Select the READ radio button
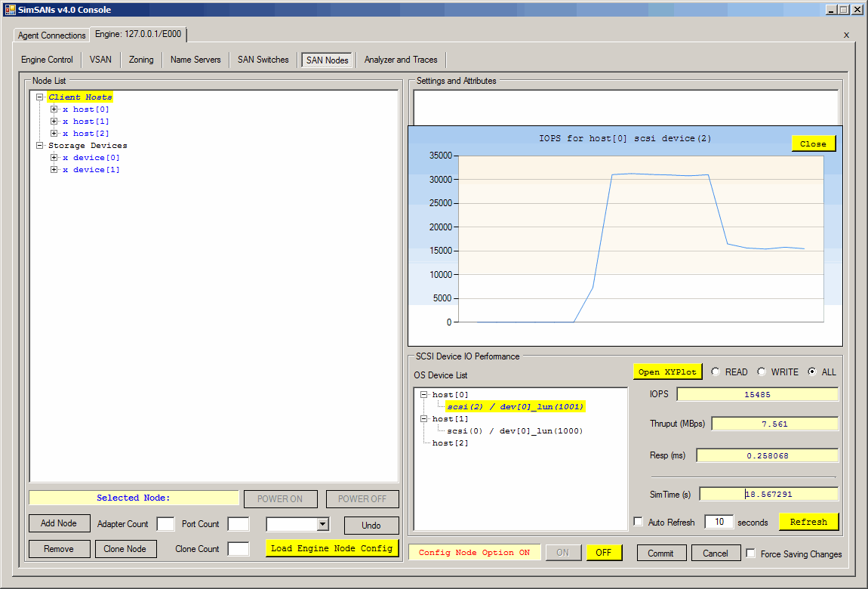Image resolution: width=868 pixels, height=589 pixels. [x=716, y=372]
